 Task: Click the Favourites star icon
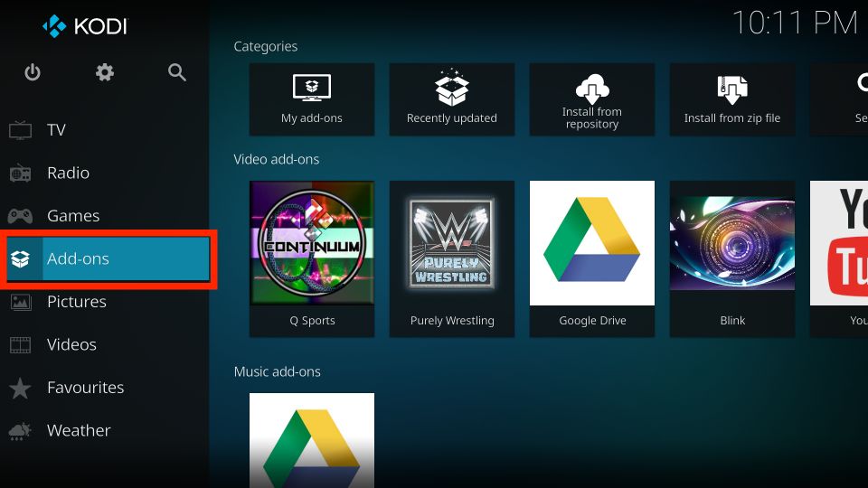click(x=21, y=388)
